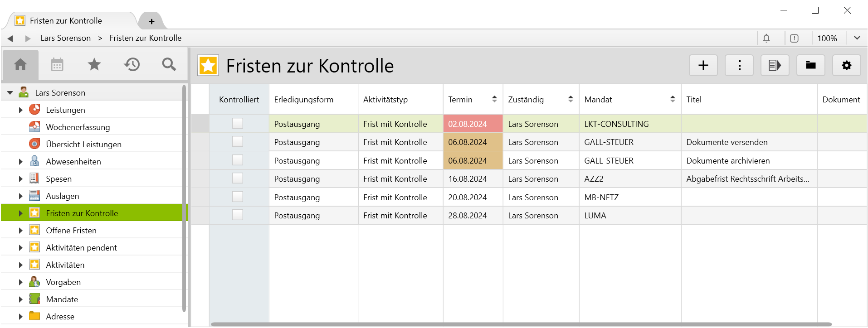
Task: Show favorites with the star icon
Action: tap(94, 65)
